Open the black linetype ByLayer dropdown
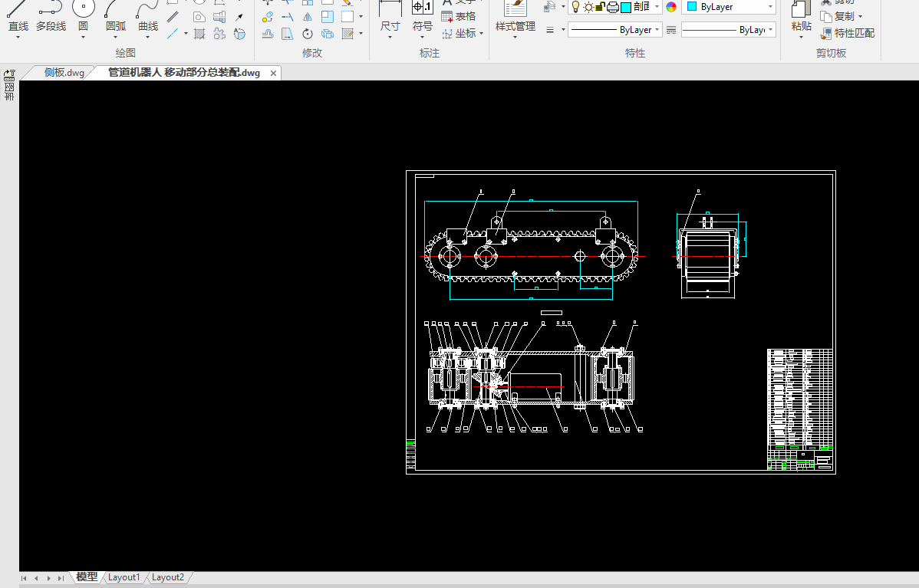Viewport: 919px width, 588px height. pos(614,30)
